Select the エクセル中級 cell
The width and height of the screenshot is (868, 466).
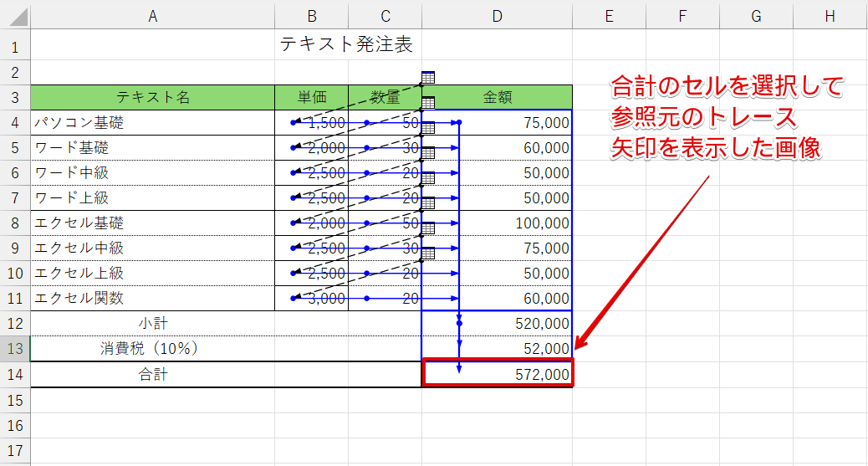153,248
